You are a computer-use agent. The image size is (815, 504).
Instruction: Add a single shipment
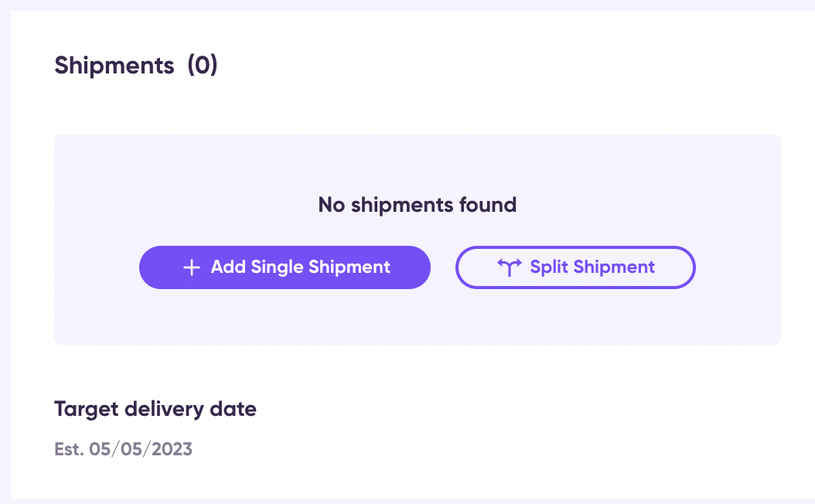tap(285, 267)
